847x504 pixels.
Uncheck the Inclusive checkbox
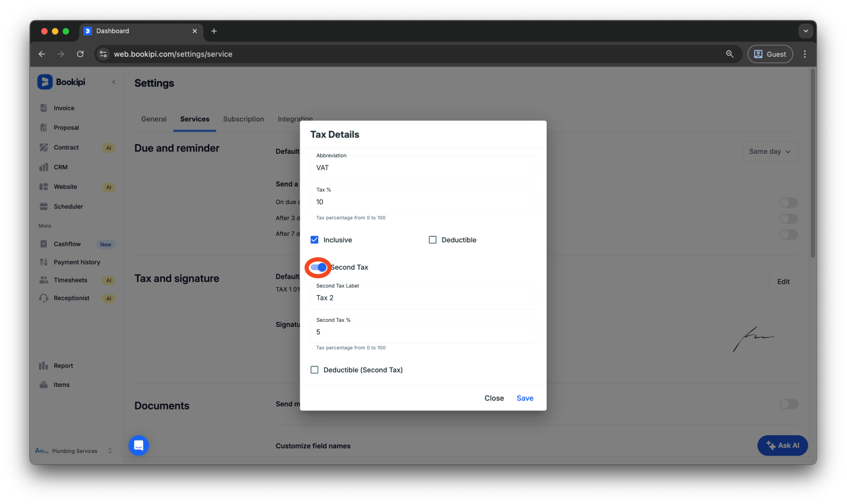(x=315, y=240)
